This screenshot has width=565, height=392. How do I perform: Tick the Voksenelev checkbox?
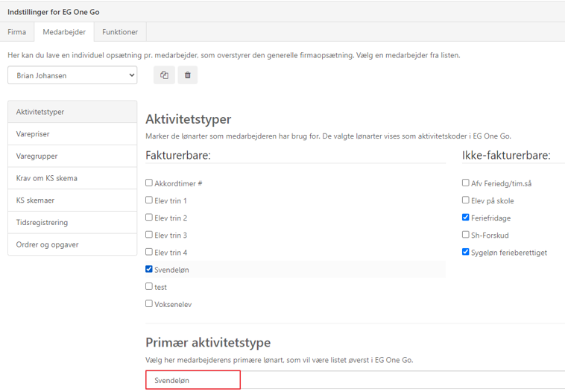(x=149, y=304)
